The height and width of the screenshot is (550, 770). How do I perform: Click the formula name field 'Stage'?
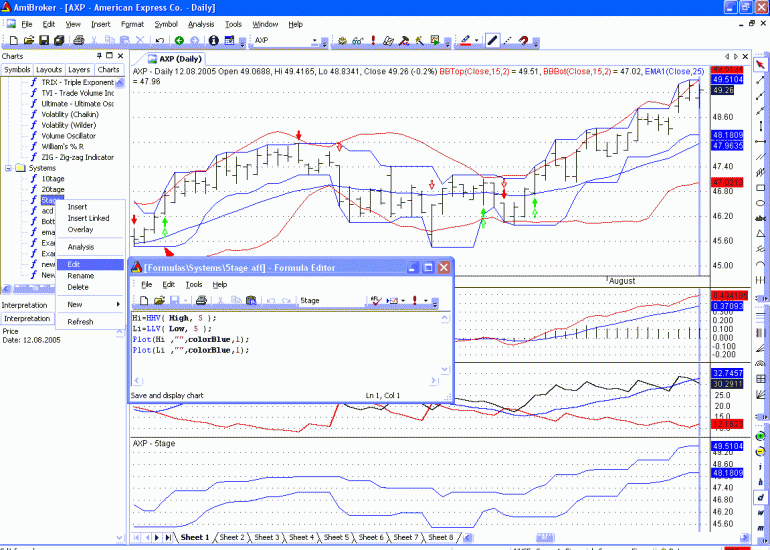pos(332,300)
